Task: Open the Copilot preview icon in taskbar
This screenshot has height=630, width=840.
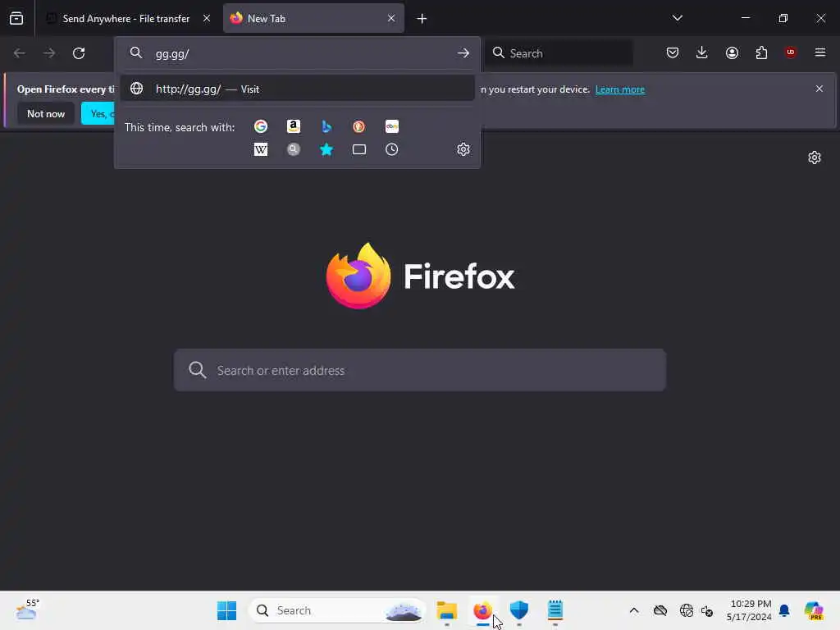Action: coord(814,610)
